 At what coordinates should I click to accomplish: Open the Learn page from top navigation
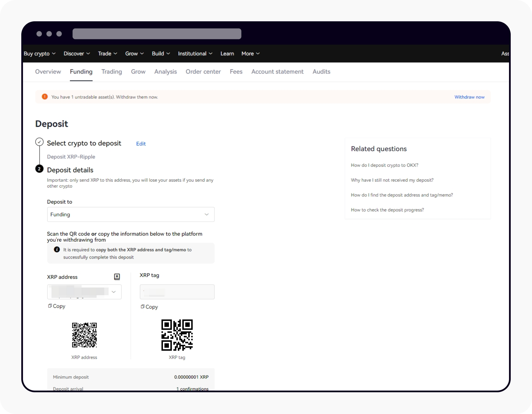(227, 54)
